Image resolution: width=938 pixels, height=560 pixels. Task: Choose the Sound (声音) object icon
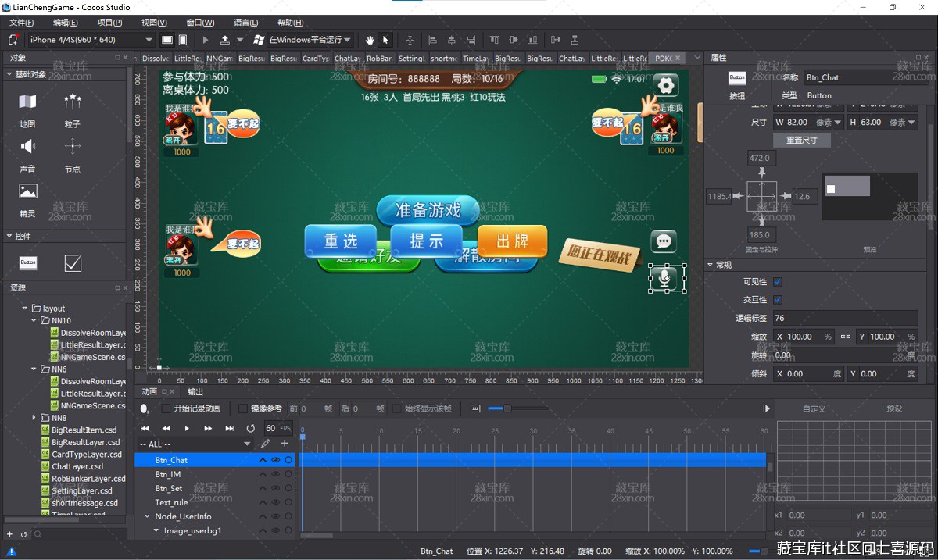28,147
